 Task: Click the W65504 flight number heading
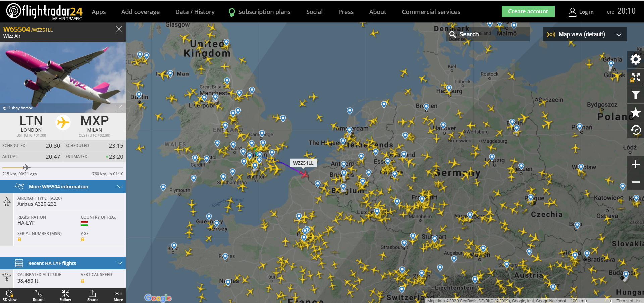click(17, 29)
